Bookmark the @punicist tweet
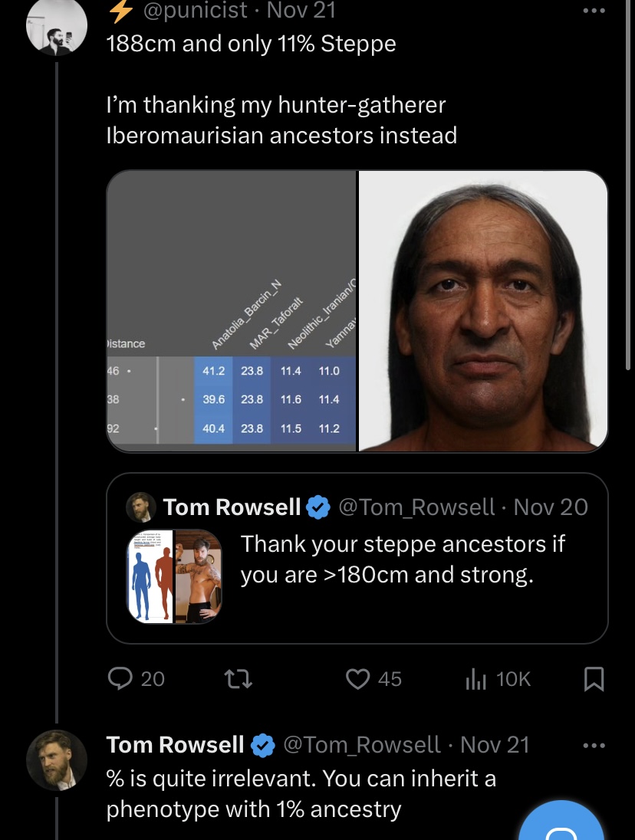 [x=593, y=679]
